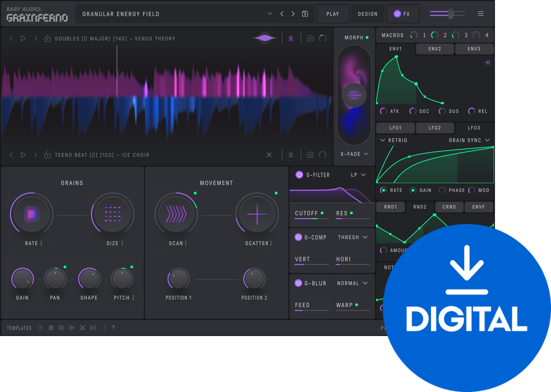Click freeze snowflake icon on Doubles layer
This screenshot has width=551, height=392.
pos(291,38)
